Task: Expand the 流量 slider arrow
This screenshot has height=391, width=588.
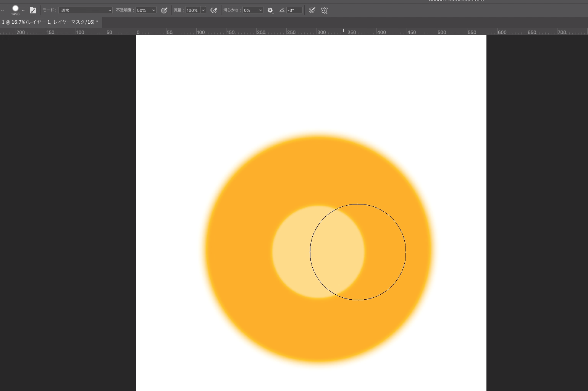Action: 203,10
